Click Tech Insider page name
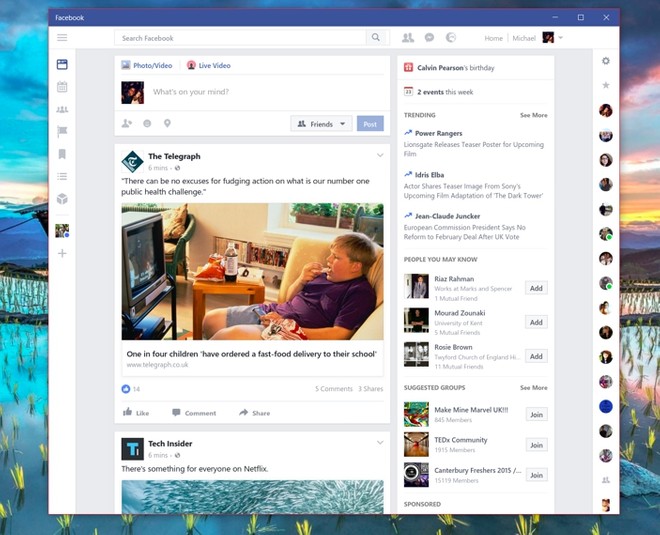 pos(170,444)
